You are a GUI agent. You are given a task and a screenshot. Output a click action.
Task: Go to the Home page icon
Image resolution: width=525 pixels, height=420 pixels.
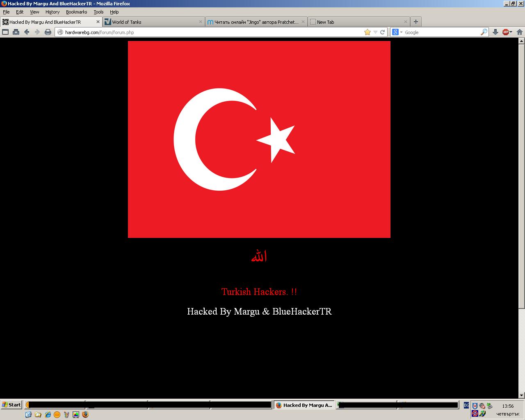point(519,32)
